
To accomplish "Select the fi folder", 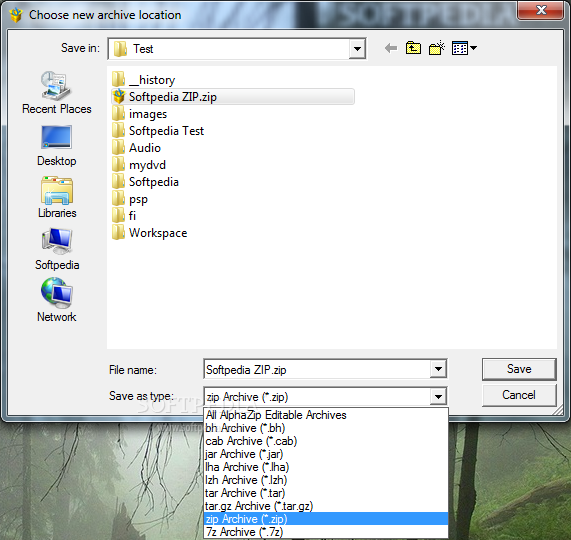I will click(124, 216).
